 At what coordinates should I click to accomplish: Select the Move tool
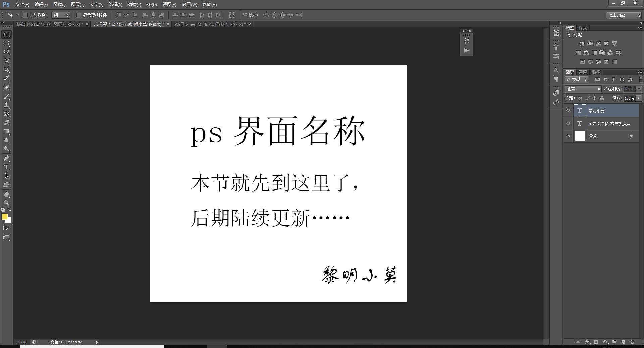tap(6, 34)
